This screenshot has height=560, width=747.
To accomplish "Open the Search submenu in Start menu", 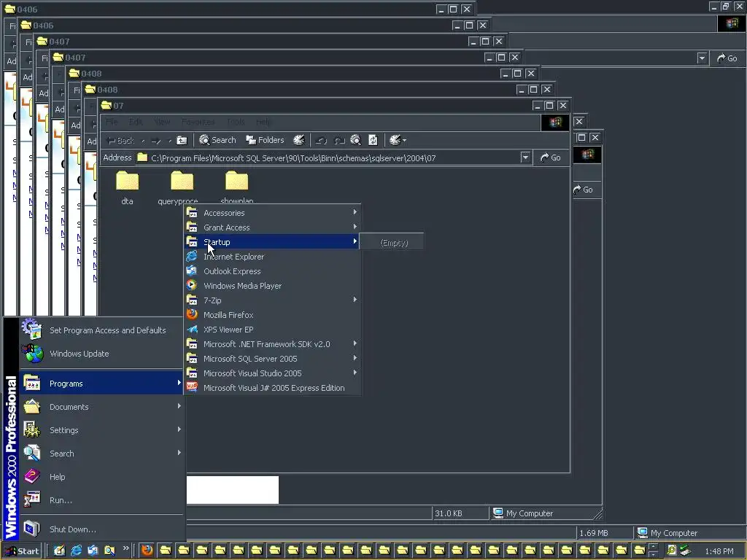I will [101, 454].
